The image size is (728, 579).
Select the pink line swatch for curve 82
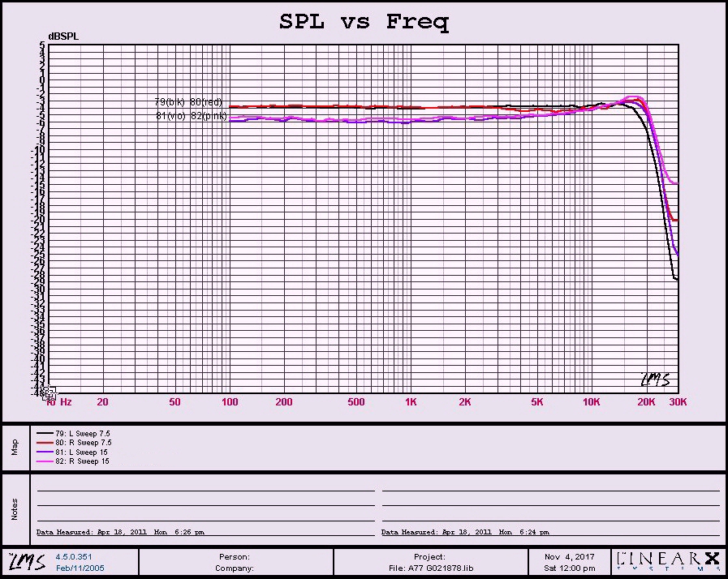(44, 461)
